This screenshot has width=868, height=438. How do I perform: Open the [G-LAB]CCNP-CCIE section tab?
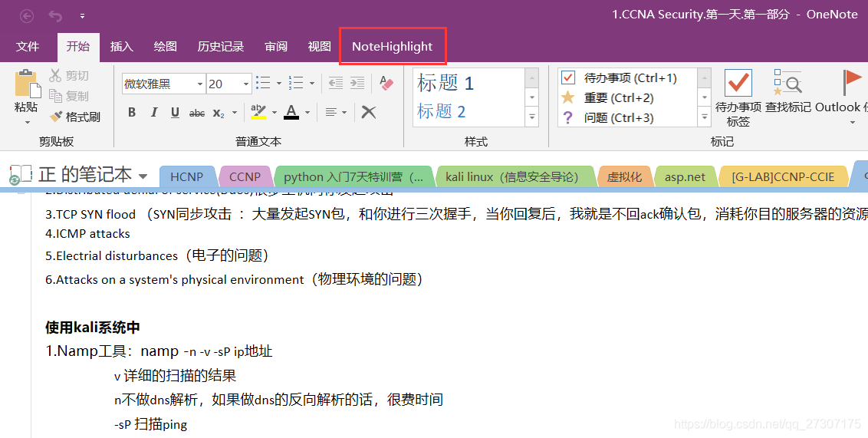click(783, 177)
